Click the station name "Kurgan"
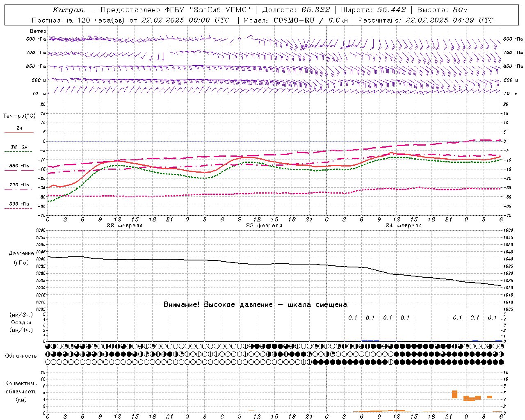The image size is (525, 420). [68, 10]
